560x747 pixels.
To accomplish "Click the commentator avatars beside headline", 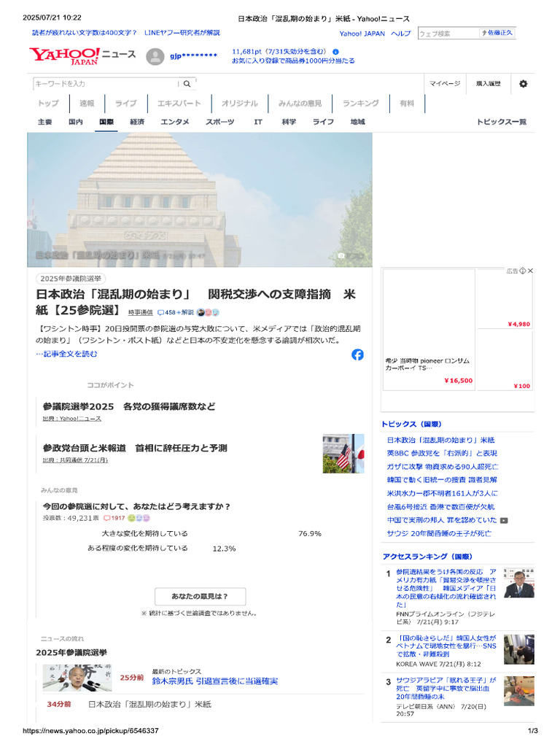I will (x=208, y=312).
